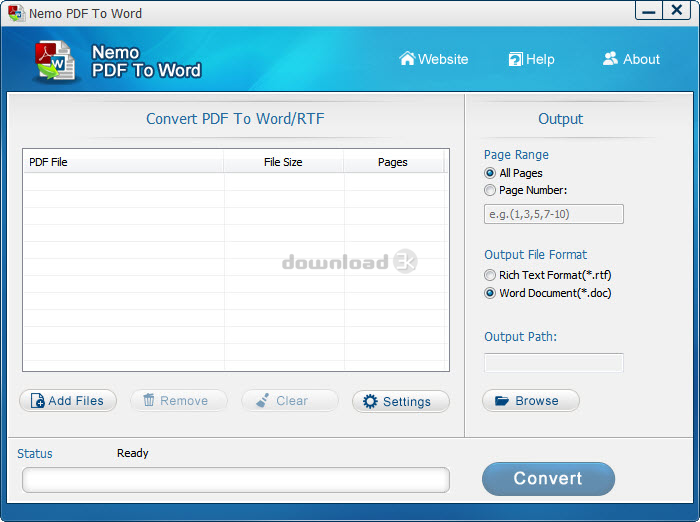Screen dimensions: 700x522
Task: Click the PDF File column header
Action: [x=123, y=162]
